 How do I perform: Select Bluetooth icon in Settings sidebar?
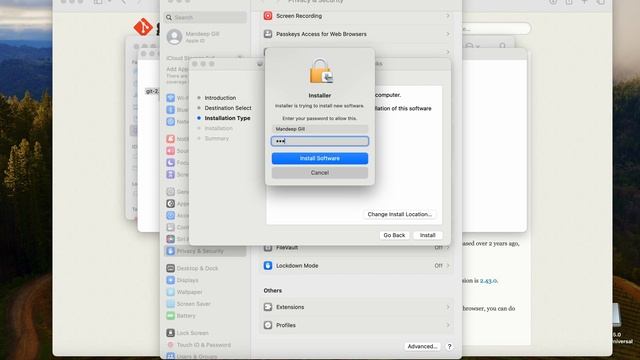171,110
